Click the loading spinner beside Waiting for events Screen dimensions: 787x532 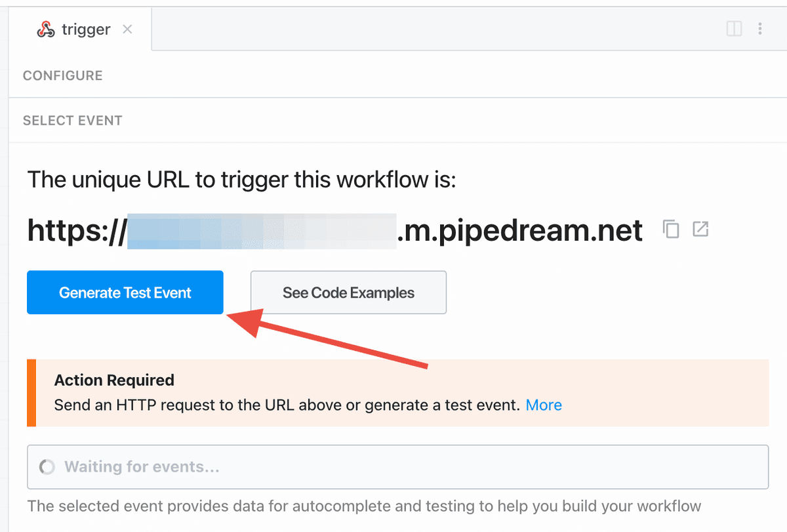click(47, 467)
